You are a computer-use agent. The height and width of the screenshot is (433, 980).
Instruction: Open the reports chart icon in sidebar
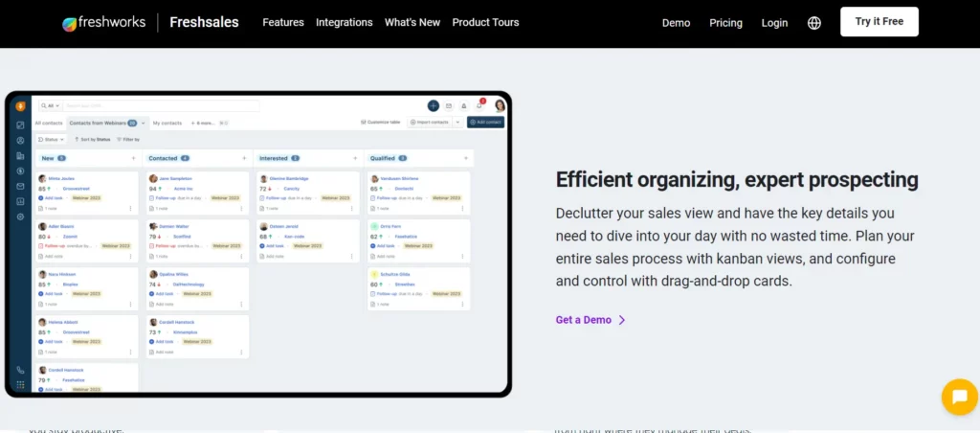(21, 201)
